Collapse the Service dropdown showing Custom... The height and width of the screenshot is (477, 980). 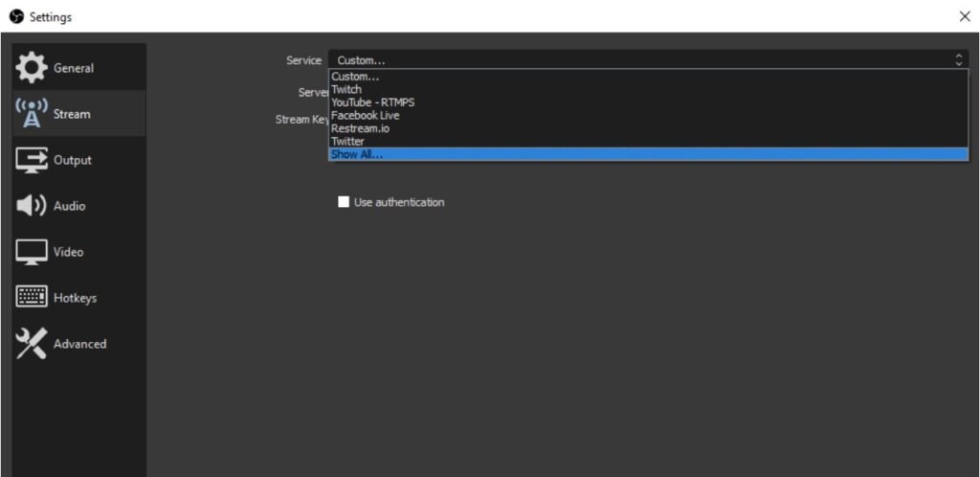[x=648, y=60]
